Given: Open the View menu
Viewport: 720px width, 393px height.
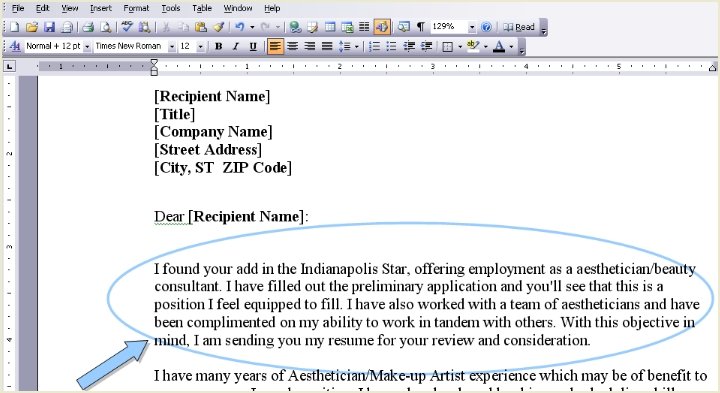Looking at the screenshot, I should pos(69,8).
